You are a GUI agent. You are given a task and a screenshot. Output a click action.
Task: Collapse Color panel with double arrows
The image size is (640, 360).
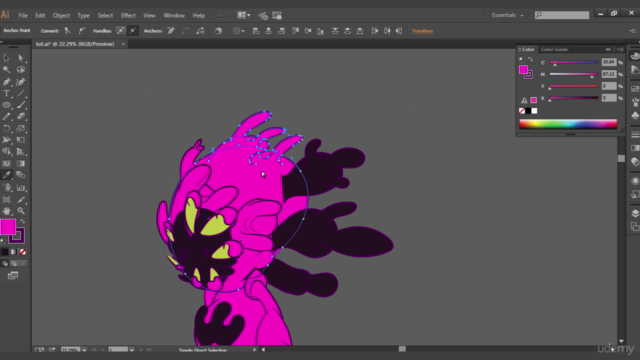click(x=608, y=49)
